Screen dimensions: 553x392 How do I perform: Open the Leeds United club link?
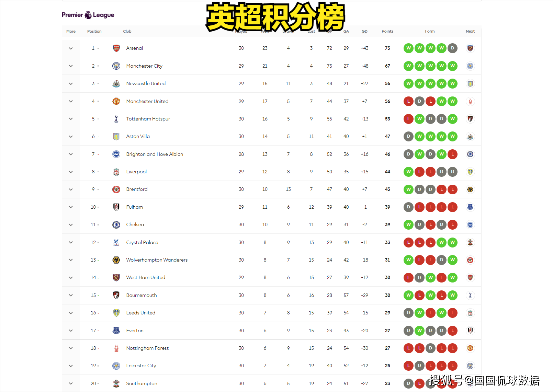click(141, 313)
